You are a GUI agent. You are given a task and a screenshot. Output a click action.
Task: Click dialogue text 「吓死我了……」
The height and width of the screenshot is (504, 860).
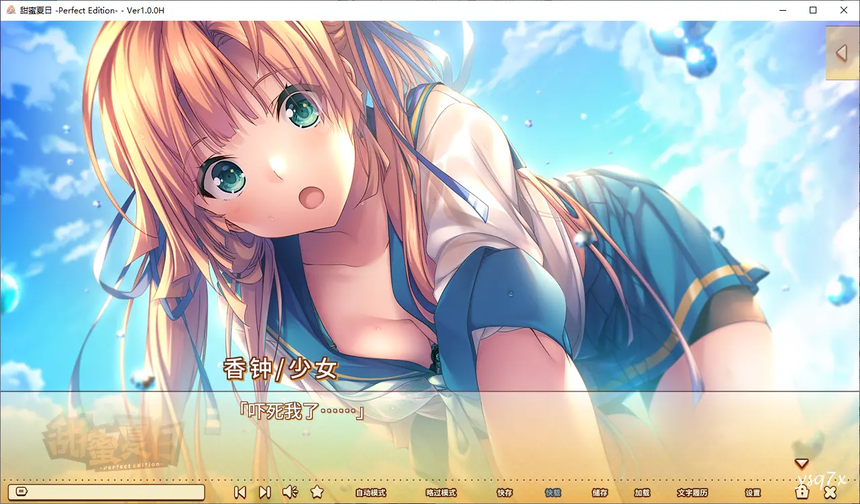tap(301, 411)
